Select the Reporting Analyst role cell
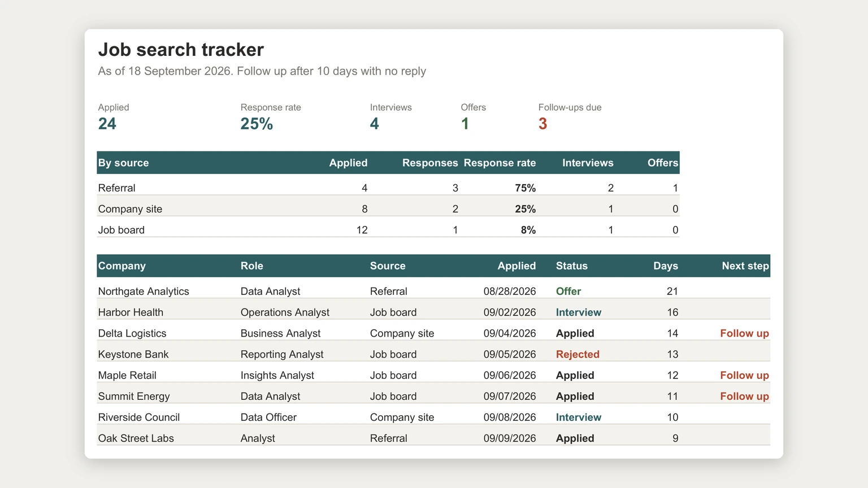This screenshot has width=868, height=488. pos(282,354)
